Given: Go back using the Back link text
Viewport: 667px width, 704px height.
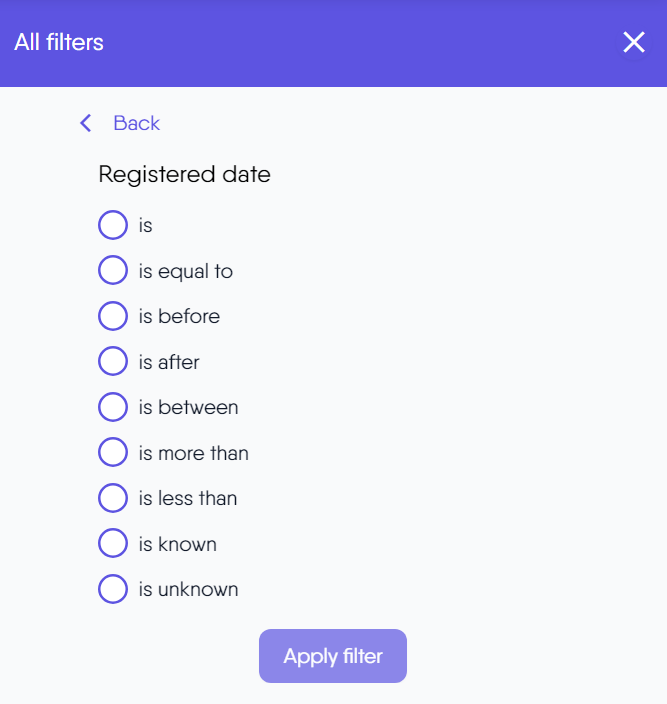Looking at the screenshot, I should point(136,123).
